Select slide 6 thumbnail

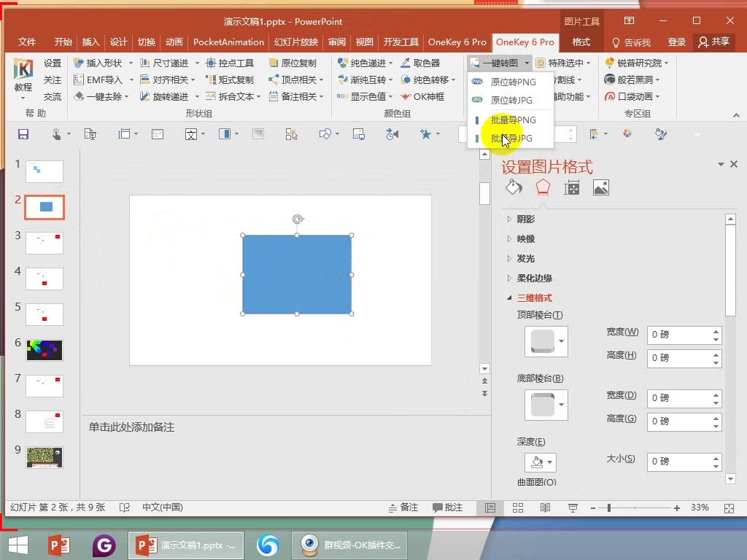(x=44, y=350)
